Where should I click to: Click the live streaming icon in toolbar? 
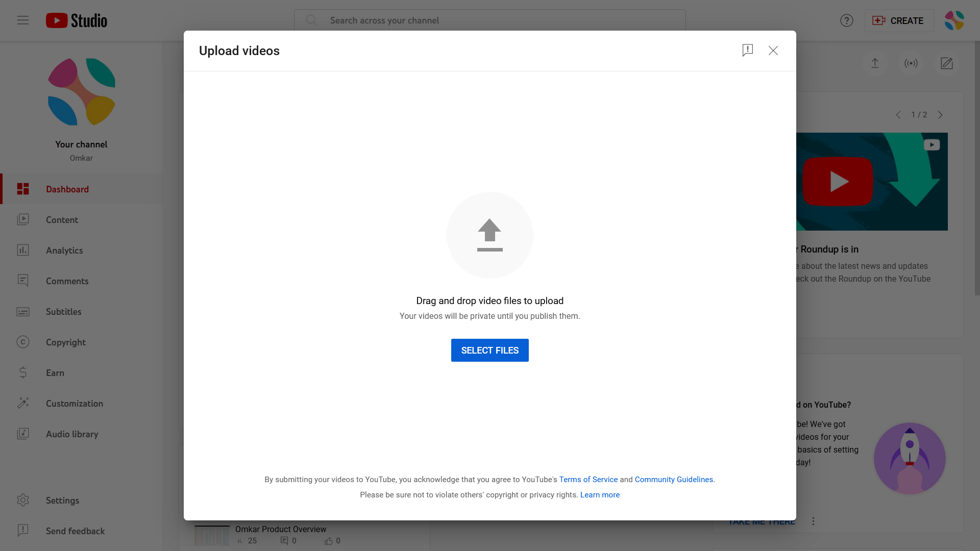click(911, 63)
